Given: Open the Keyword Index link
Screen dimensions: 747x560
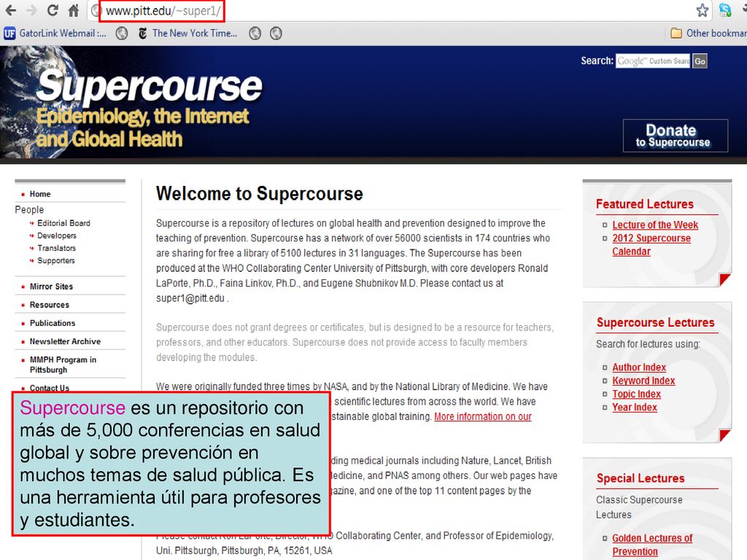Looking at the screenshot, I should [643, 381].
